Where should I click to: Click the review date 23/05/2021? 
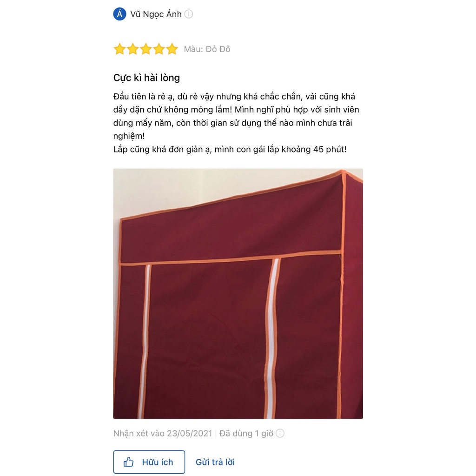[x=190, y=433]
